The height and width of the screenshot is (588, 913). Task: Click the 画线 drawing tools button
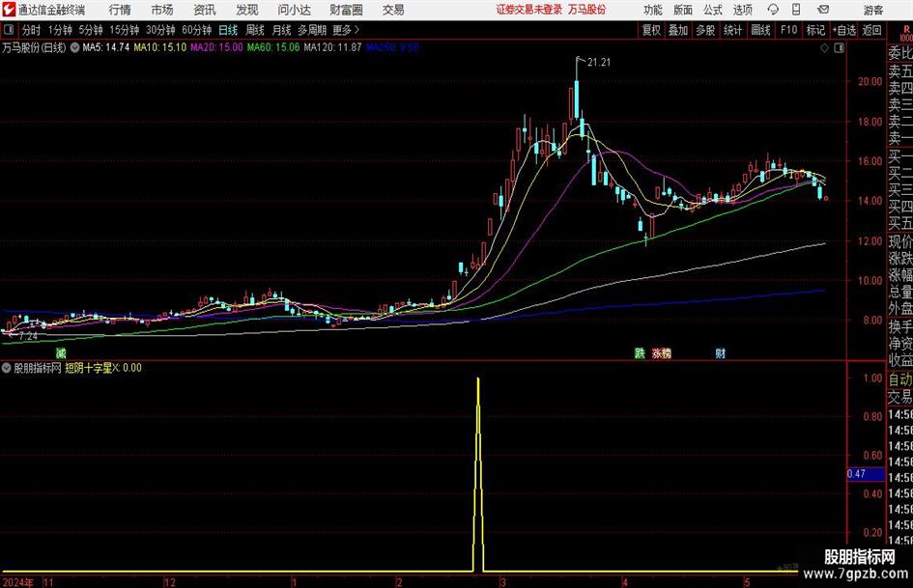pos(760,30)
